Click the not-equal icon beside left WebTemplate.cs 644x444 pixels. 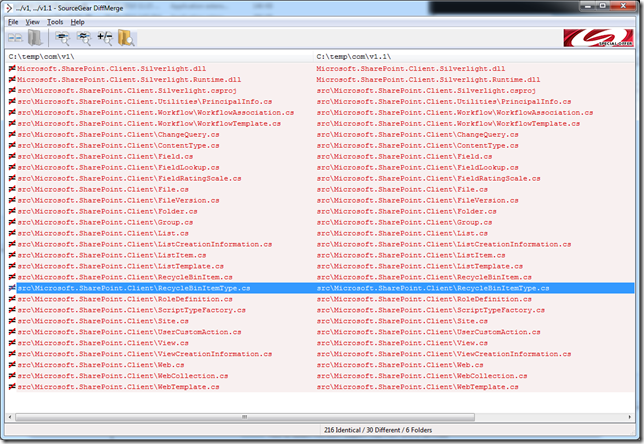pyautogui.click(x=12, y=387)
